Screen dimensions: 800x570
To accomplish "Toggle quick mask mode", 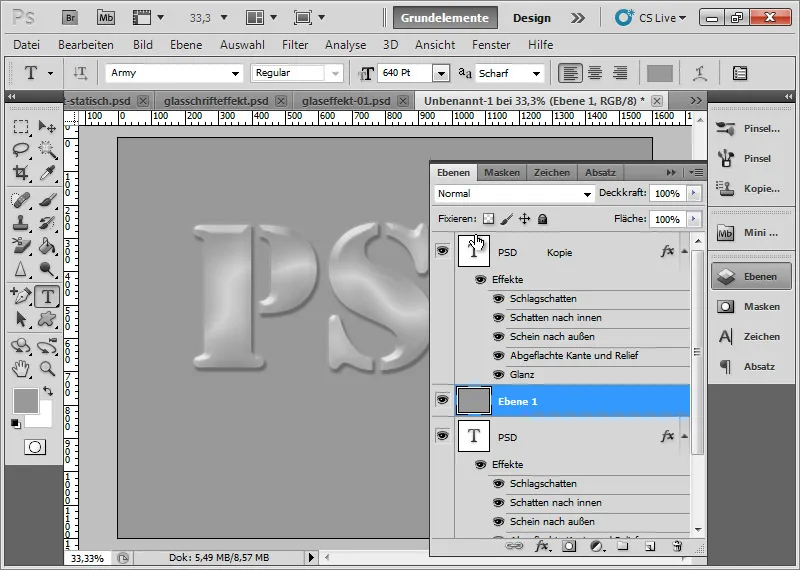I will point(35,447).
